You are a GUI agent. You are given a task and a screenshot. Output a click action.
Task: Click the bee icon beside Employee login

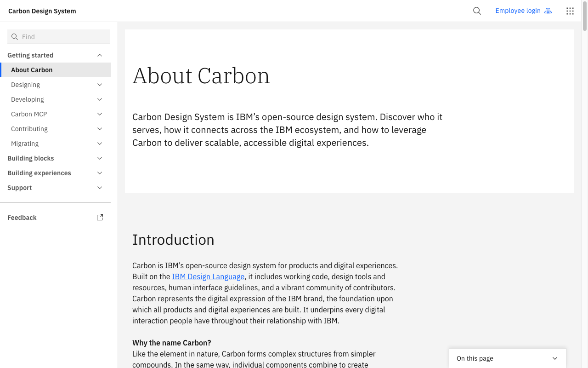(x=548, y=11)
